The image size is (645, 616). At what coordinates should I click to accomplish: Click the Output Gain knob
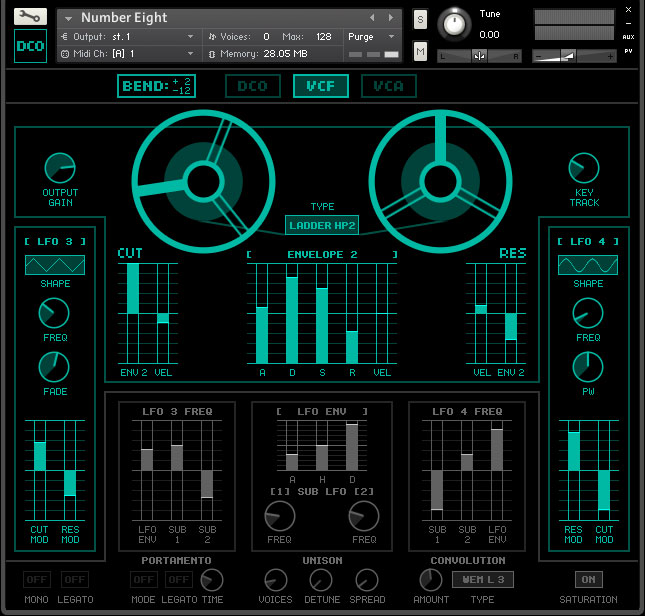click(x=59, y=167)
